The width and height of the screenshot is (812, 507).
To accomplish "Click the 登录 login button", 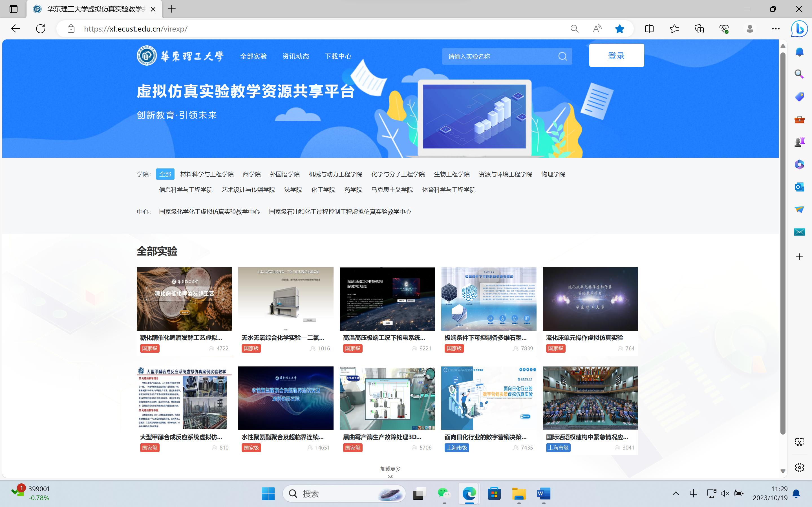I will click(x=616, y=55).
